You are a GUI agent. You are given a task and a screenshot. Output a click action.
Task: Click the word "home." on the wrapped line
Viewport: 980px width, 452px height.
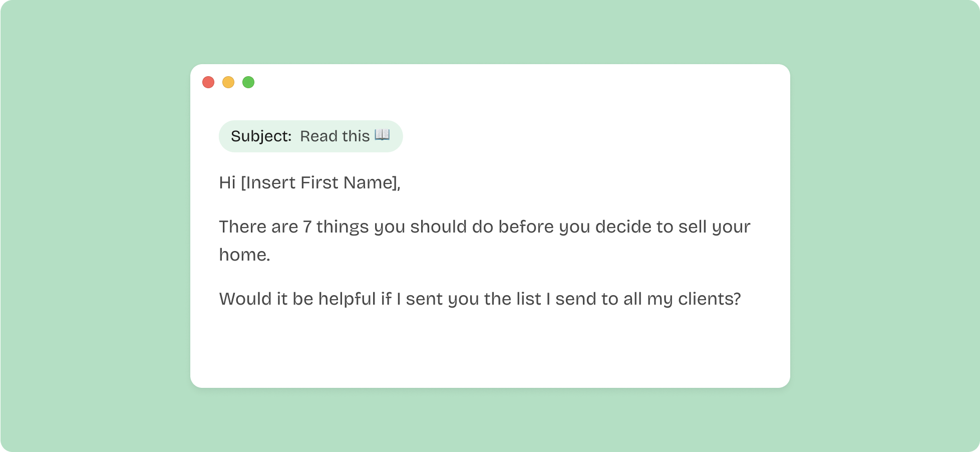point(244,255)
